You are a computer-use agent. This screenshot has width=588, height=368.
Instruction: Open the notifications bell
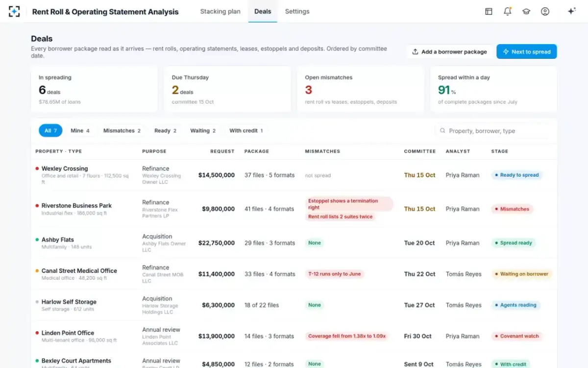[508, 11]
